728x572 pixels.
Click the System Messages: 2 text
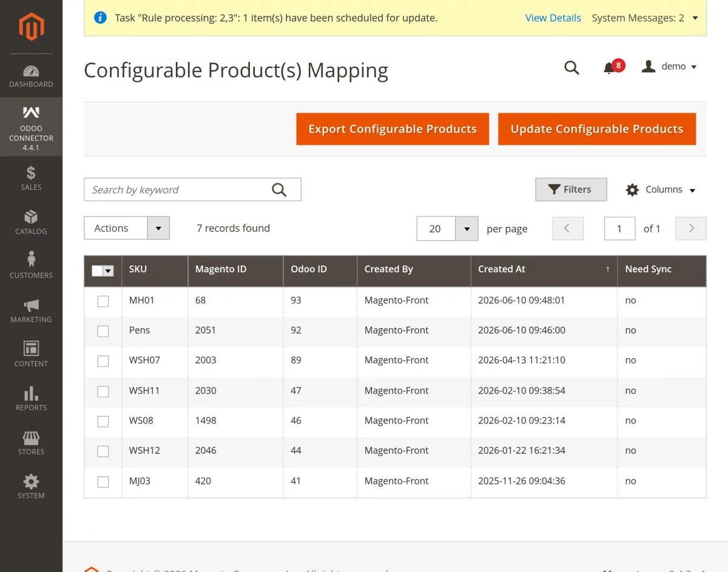tap(638, 18)
